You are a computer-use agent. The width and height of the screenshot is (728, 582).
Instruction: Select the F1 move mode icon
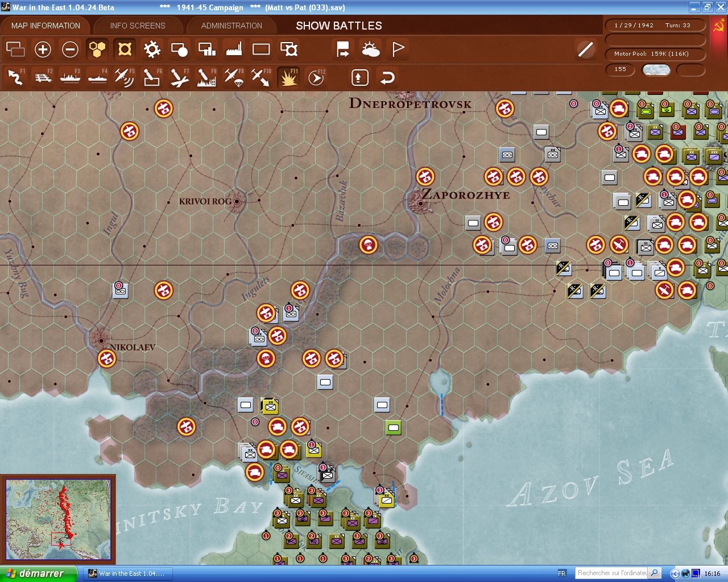(16, 77)
